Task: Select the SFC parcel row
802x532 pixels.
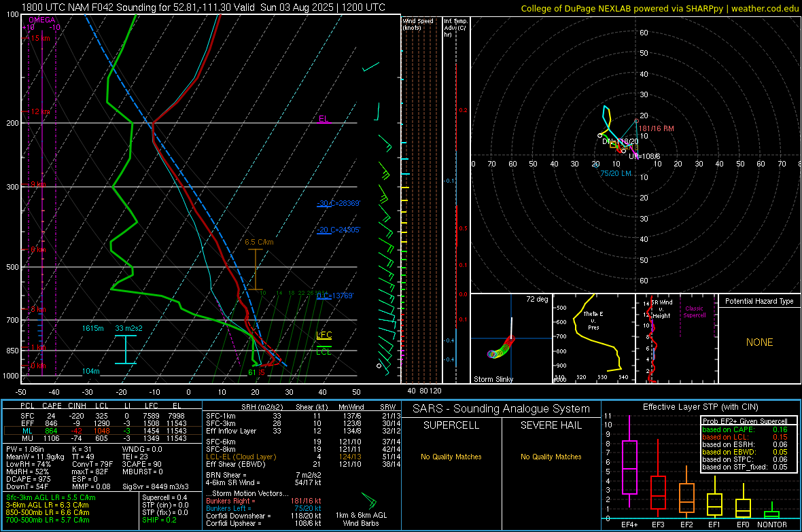Action: point(103,416)
